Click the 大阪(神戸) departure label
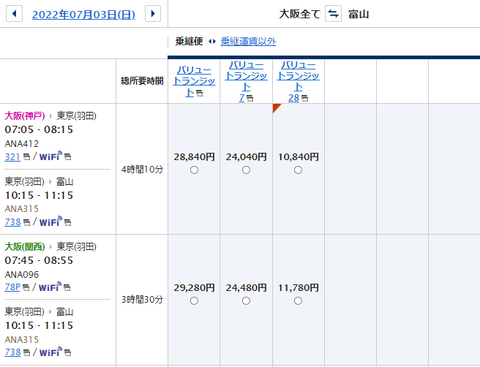 25,116
